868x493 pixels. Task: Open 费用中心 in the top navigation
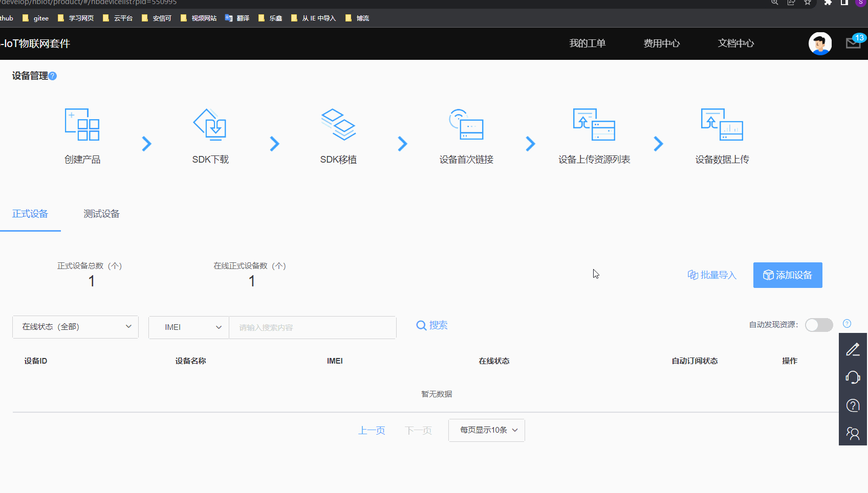click(x=662, y=43)
